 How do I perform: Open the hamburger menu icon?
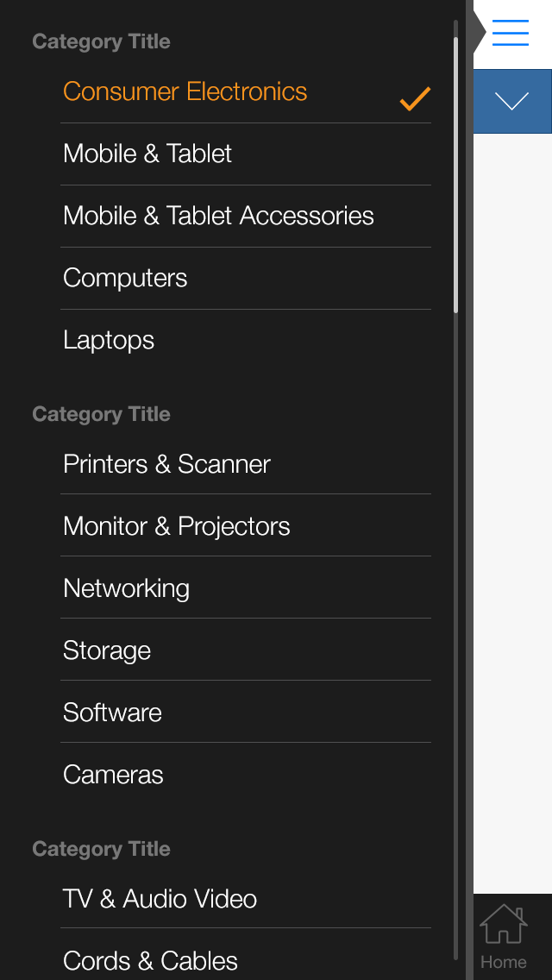(510, 33)
